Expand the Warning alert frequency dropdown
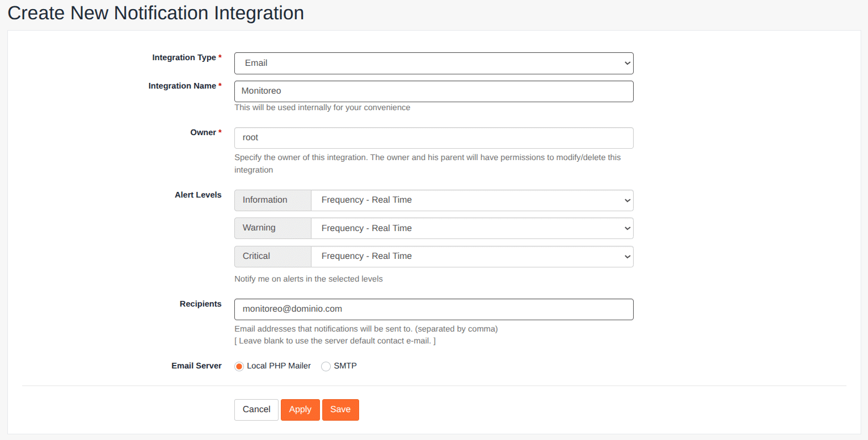 click(x=471, y=228)
